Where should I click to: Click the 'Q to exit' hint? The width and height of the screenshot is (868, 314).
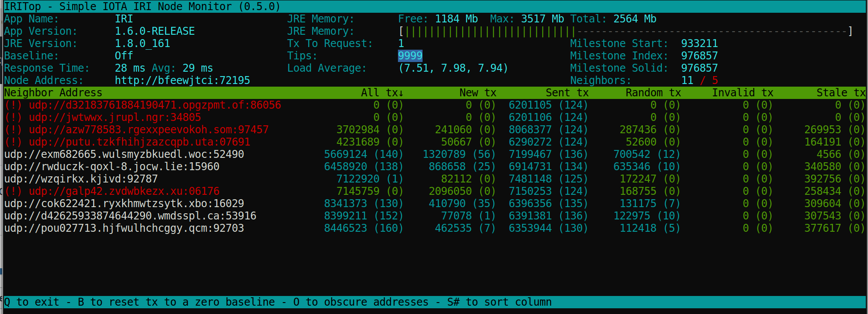tap(32, 302)
